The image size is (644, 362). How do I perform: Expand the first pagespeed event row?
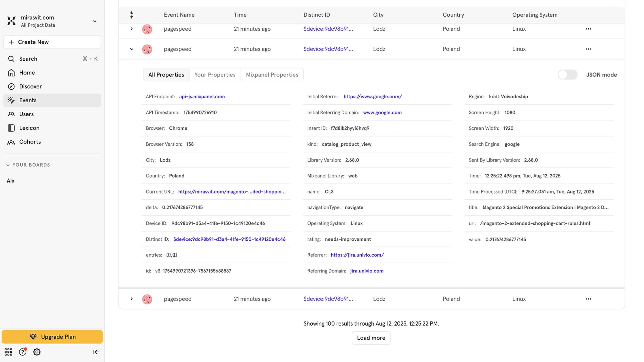[x=132, y=29]
